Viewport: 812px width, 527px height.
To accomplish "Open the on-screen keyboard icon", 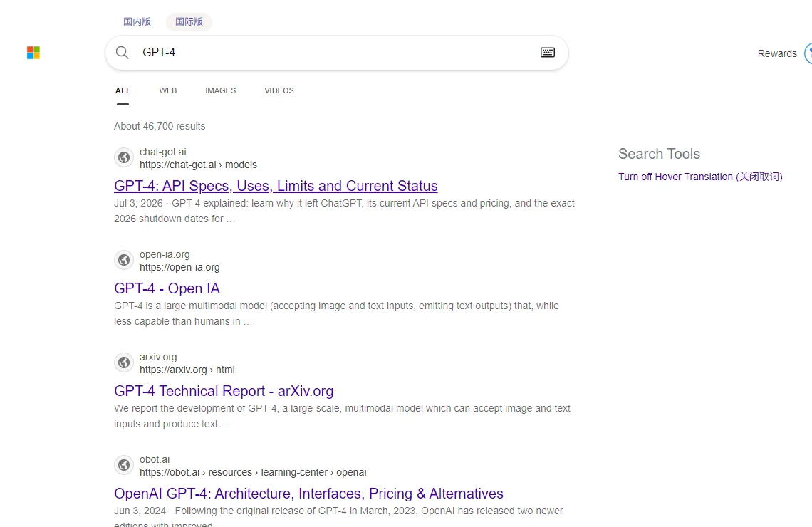I will tap(547, 52).
